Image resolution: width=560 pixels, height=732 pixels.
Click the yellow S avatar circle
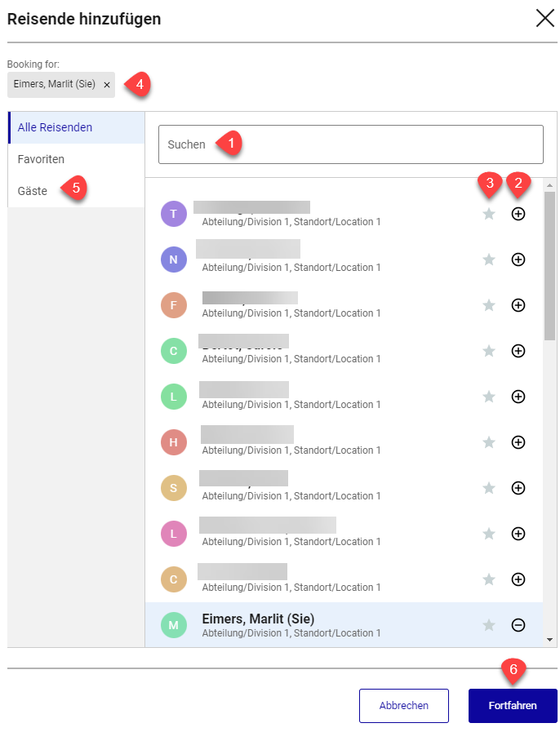tap(174, 488)
